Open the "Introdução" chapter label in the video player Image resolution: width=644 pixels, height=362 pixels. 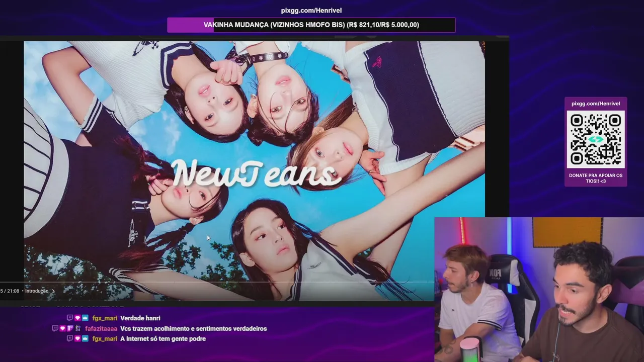click(x=37, y=291)
